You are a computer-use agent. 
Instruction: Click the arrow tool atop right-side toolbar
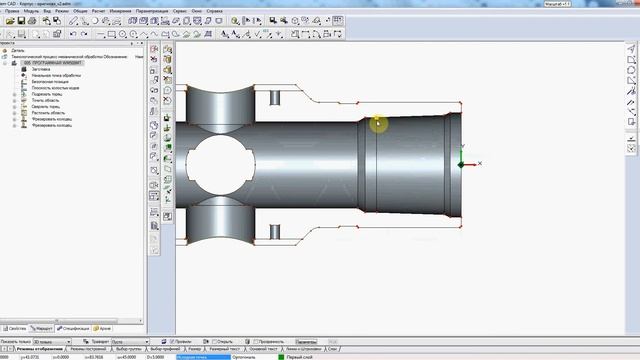pos(631,49)
